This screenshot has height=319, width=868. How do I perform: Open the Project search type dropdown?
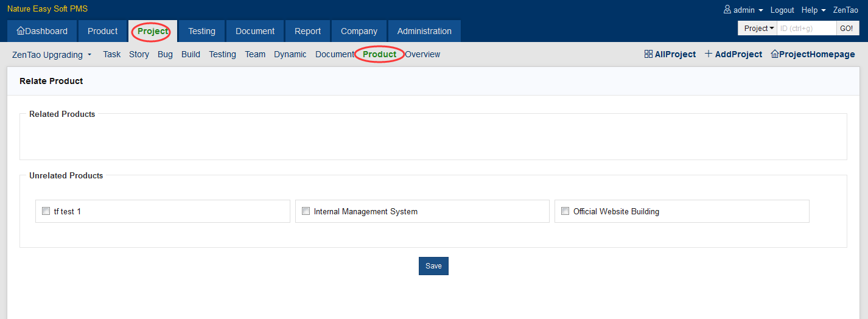pyautogui.click(x=759, y=29)
